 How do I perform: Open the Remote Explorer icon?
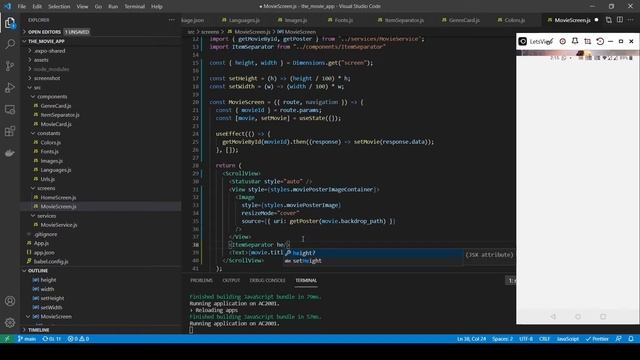pos(10,109)
